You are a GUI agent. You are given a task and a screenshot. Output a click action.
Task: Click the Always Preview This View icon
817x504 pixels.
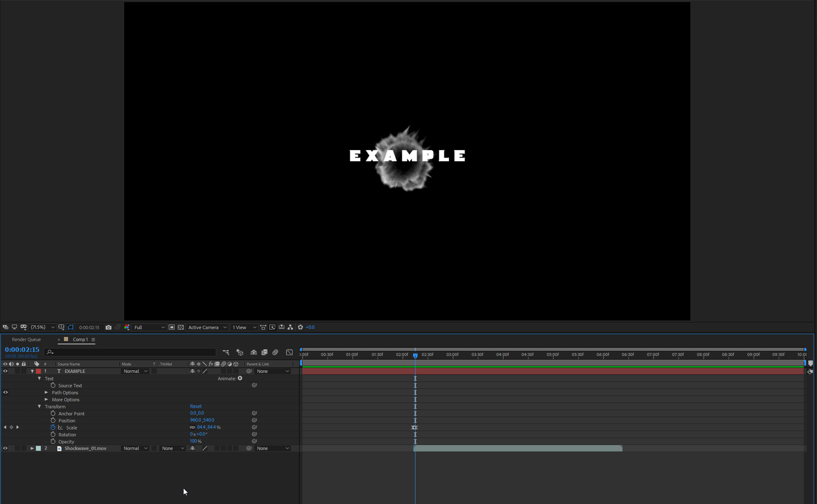(5, 327)
